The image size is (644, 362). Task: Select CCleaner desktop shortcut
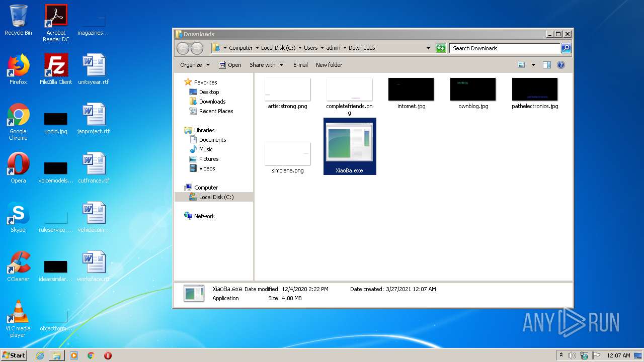(x=18, y=266)
